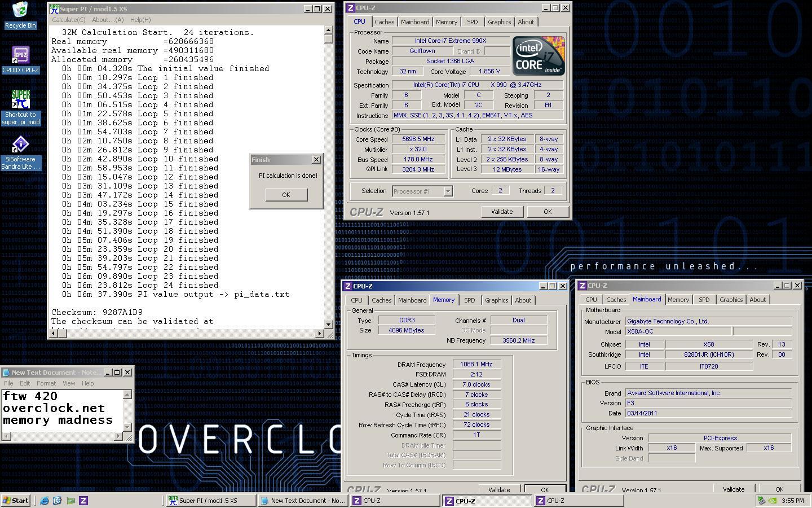Image resolution: width=812 pixels, height=508 pixels.
Task: Click the safely remove hardware tray icon
Action: pyautogui.click(x=762, y=501)
